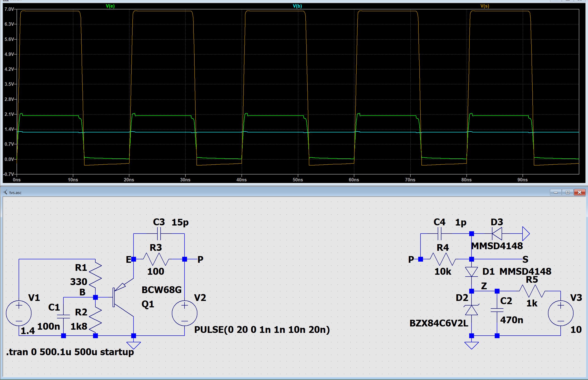Click the .tran simulation directive text
This screenshot has width=588, height=380.
pyautogui.click(x=70, y=352)
